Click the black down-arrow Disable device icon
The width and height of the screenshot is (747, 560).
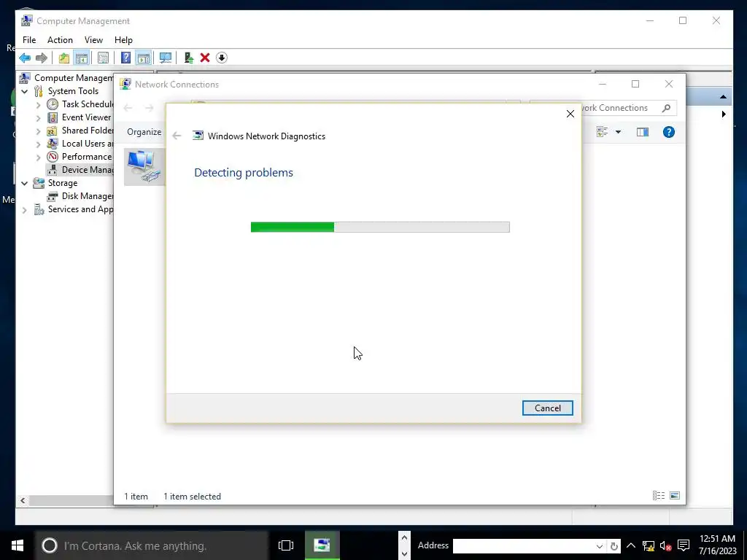[x=222, y=58]
